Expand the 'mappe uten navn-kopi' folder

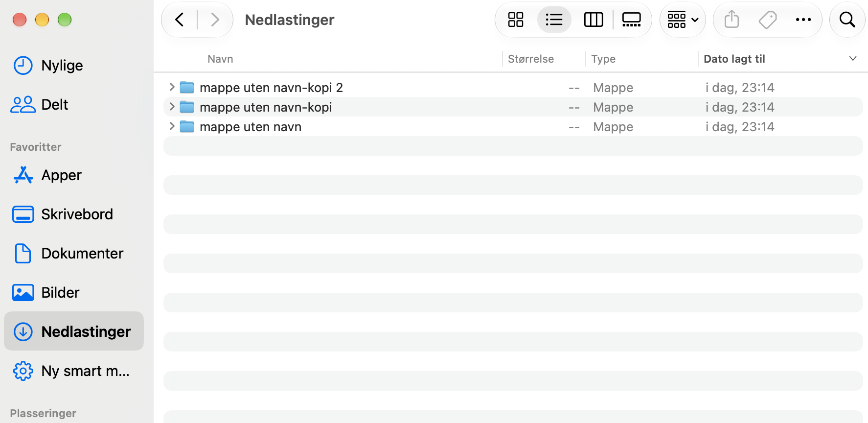point(172,107)
